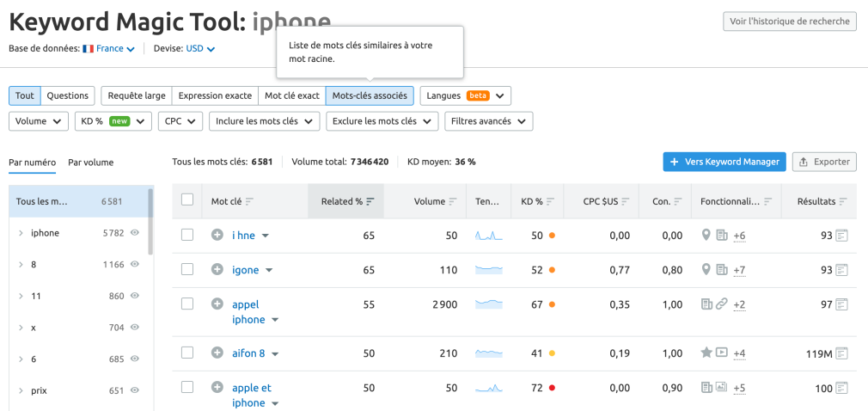Check the box for 'apple et iphone' row

click(187, 387)
